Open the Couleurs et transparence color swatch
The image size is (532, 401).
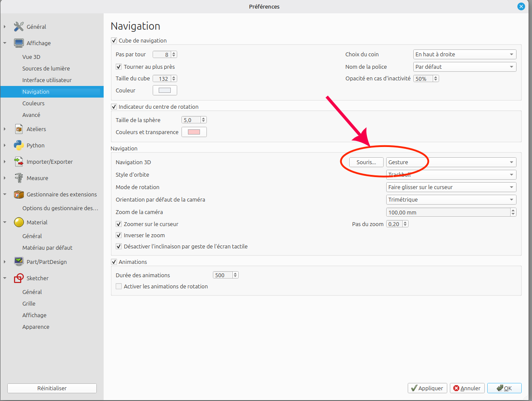(x=194, y=132)
